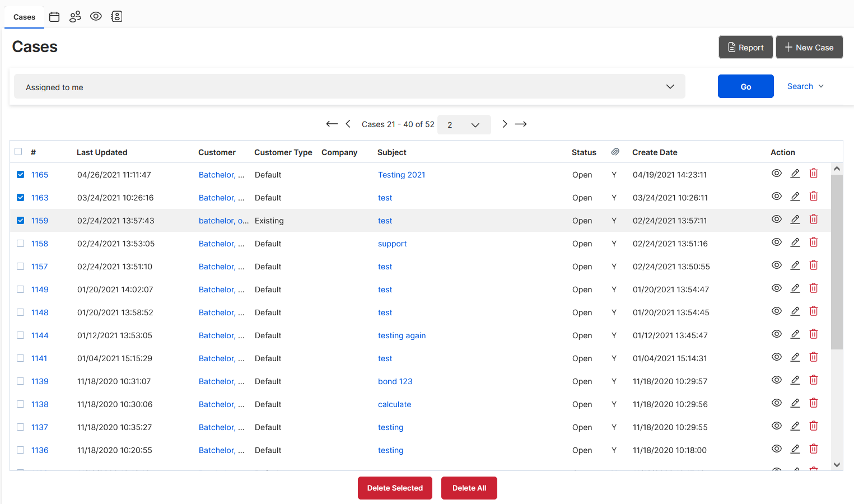Click the Delete All button
The width and height of the screenshot is (854, 504).
(469, 488)
